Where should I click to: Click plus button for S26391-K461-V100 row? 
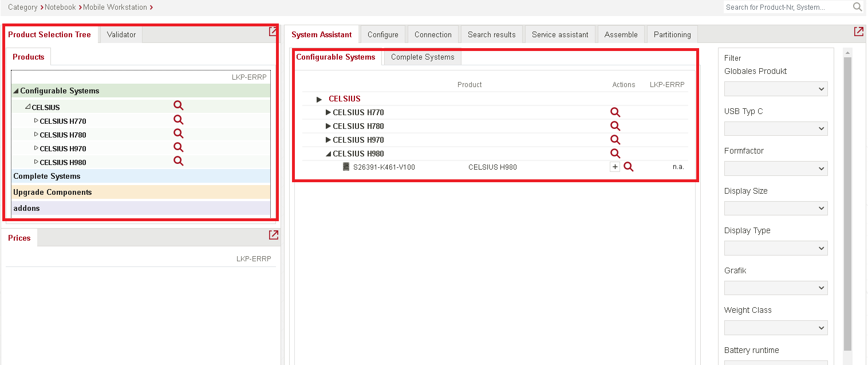[615, 167]
